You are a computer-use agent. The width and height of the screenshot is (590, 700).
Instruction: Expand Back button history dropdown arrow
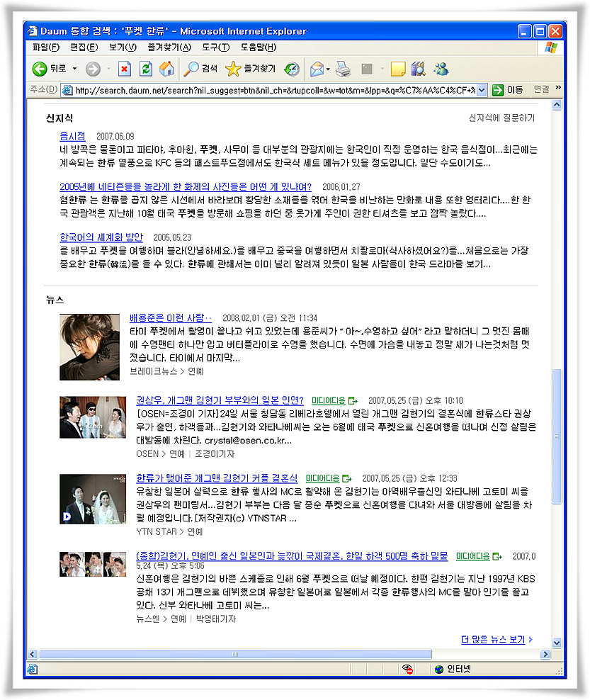pyautogui.click(x=74, y=69)
